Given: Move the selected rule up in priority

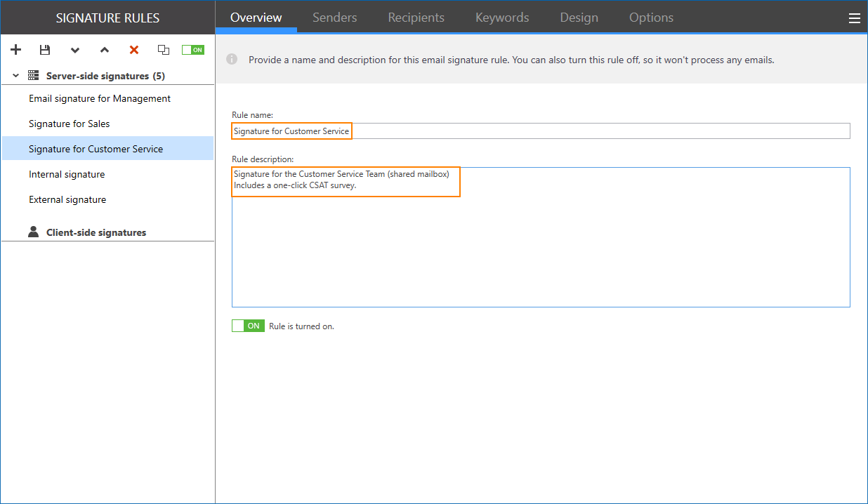Looking at the screenshot, I should pos(104,50).
